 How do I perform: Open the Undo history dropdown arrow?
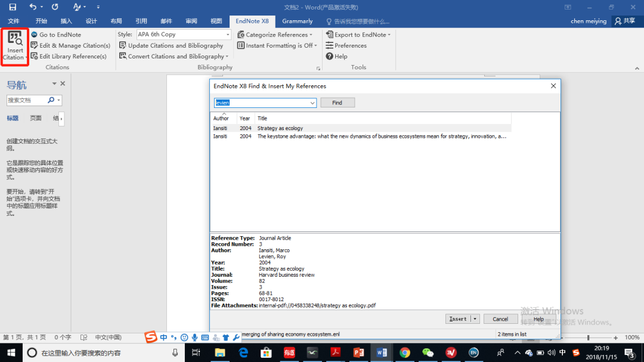[42, 7]
